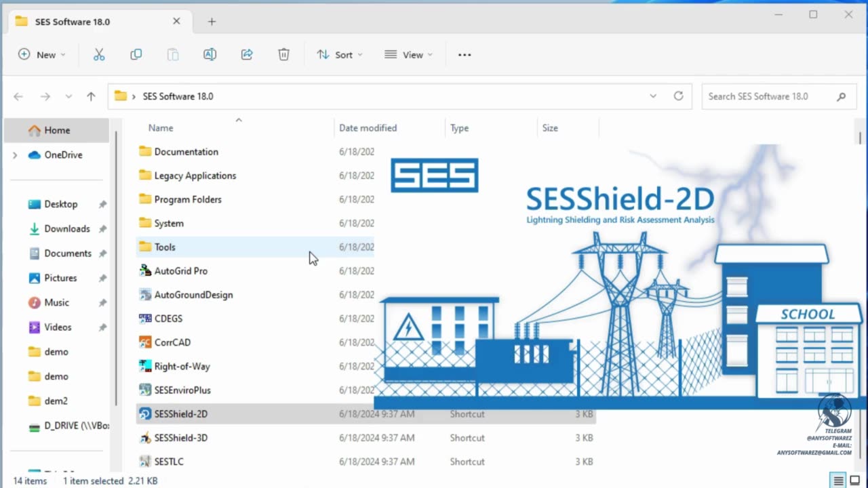The image size is (868, 488).
Task: Close the SES Software 18.0 tab
Action: point(176,22)
